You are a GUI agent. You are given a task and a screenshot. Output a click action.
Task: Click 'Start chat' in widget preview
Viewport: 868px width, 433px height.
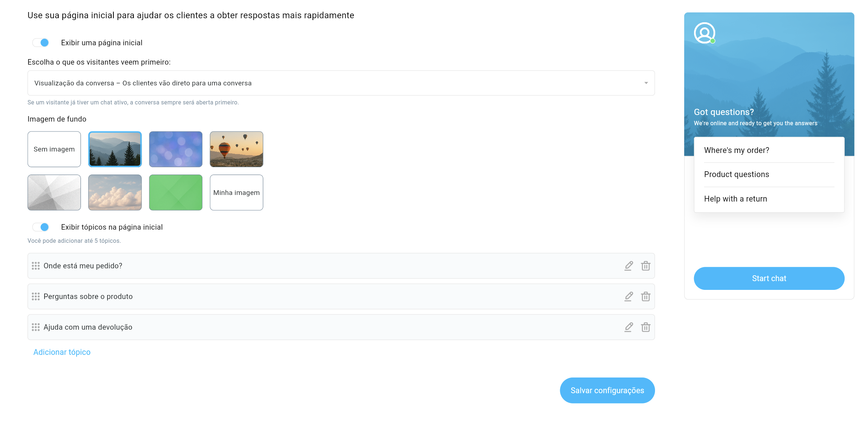769,279
